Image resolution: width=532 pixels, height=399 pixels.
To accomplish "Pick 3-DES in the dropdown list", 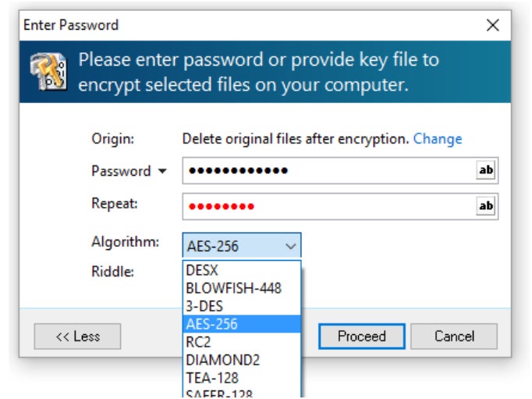I will 242,306.
